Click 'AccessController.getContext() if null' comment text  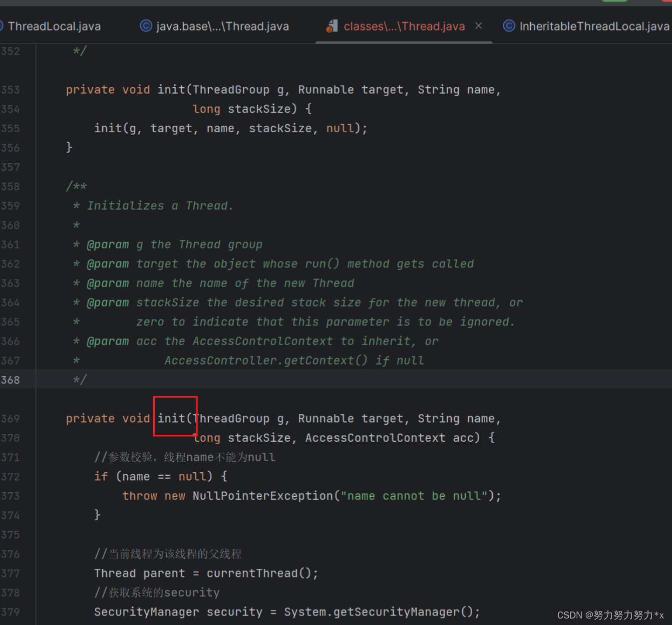294,361
